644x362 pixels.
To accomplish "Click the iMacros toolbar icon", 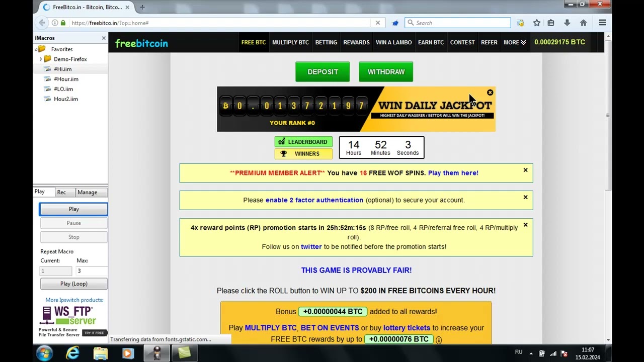I will (x=520, y=23).
